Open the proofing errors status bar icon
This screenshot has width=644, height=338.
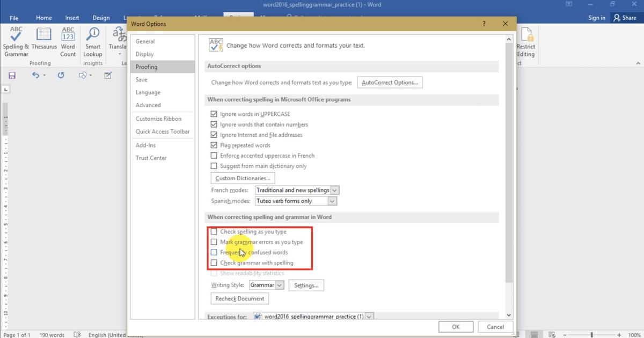77,334
